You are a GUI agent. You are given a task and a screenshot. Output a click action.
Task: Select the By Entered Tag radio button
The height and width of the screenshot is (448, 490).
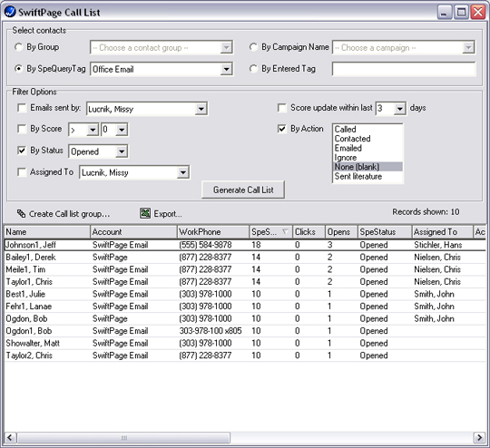pyautogui.click(x=253, y=69)
